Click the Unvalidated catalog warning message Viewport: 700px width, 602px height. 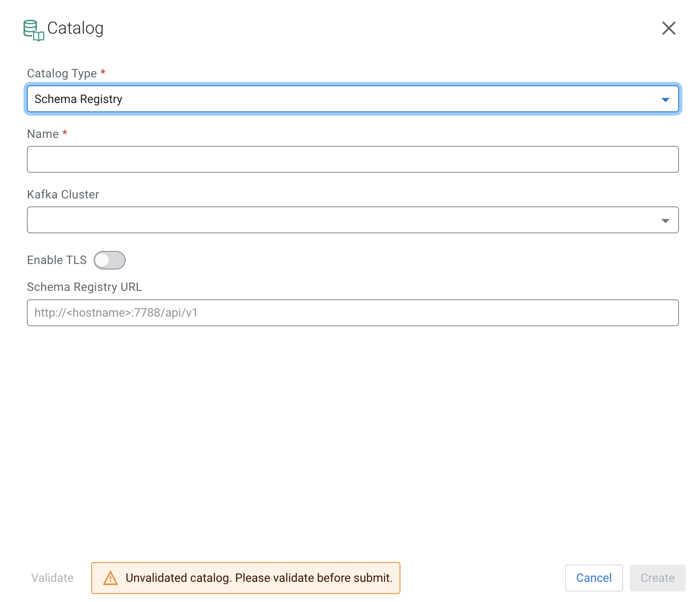tap(259, 578)
